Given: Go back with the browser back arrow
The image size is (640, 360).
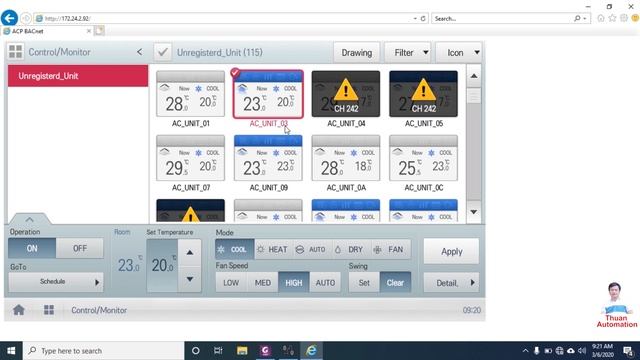Looking at the screenshot, I should (9, 18).
